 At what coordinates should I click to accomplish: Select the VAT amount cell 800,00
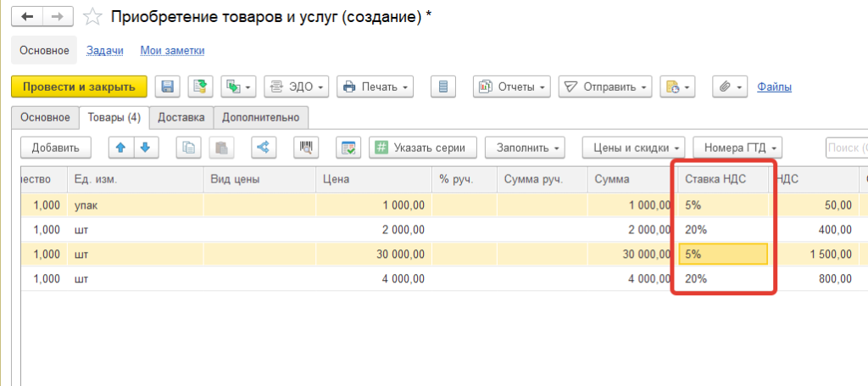[x=814, y=278]
